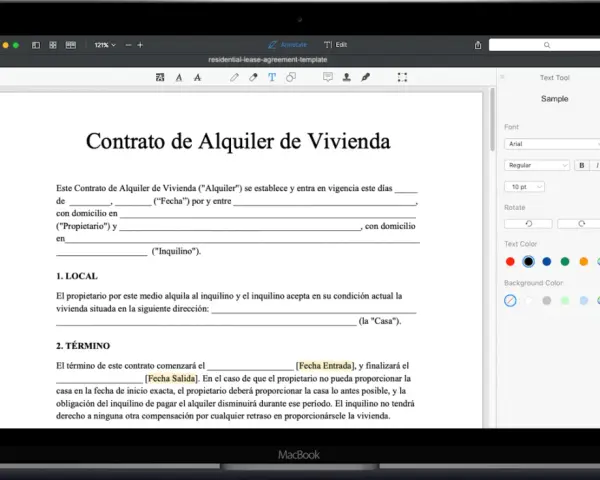Click the '1. LOCAL' section heading
This screenshot has height=480, width=600.
[x=77, y=276]
